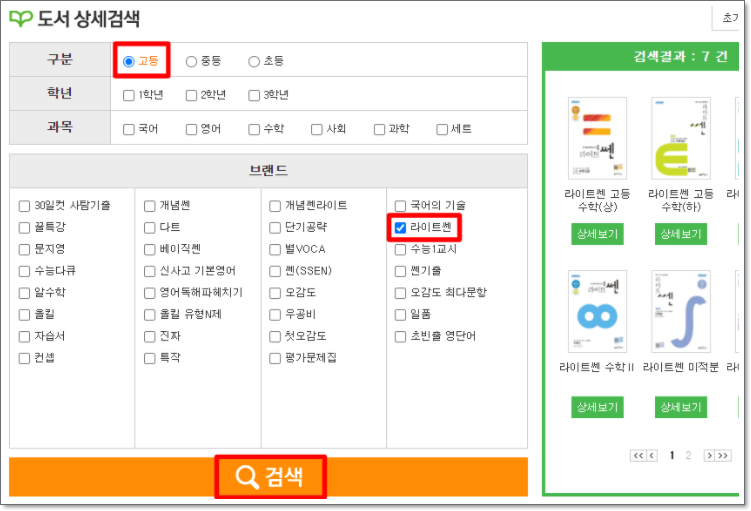Enable the 문지영 brand checkbox
Image resolution: width=751 pixels, height=511 pixels.
point(24,250)
